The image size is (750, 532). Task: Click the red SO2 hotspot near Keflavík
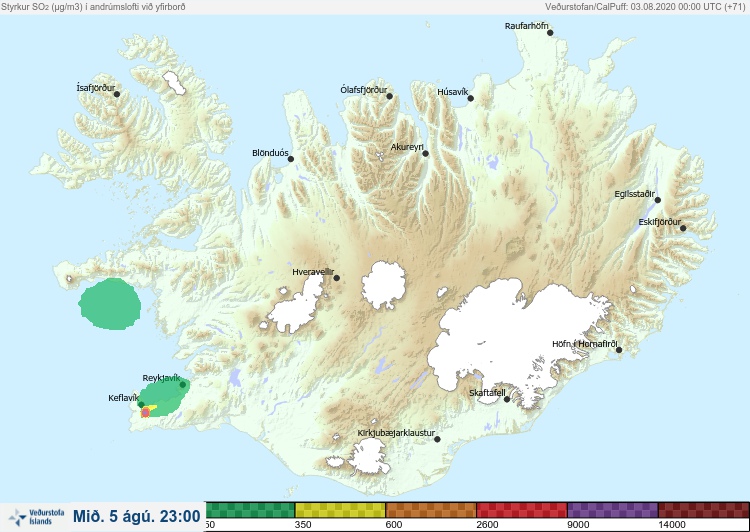145,412
